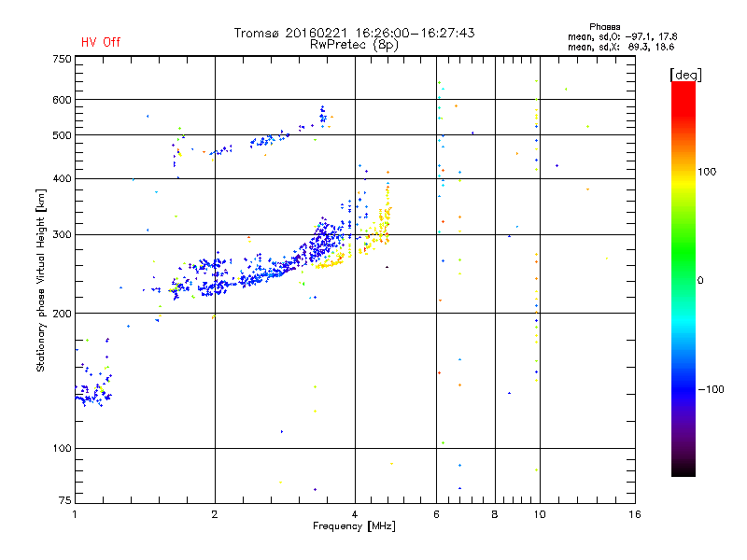Click the frequency axis "2" tick label

[215, 514]
